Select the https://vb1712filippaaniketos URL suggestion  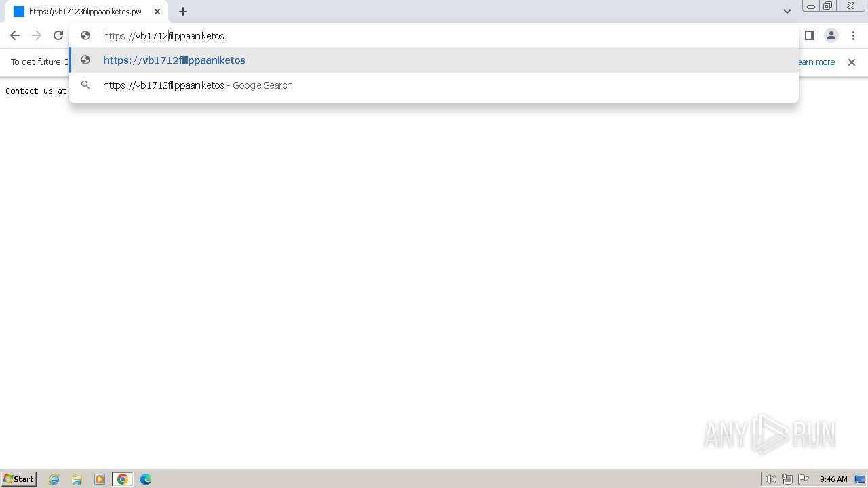pyautogui.click(x=434, y=60)
